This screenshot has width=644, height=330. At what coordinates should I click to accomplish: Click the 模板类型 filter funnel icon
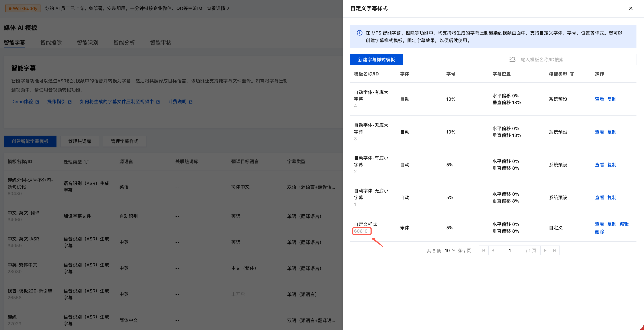(572, 74)
